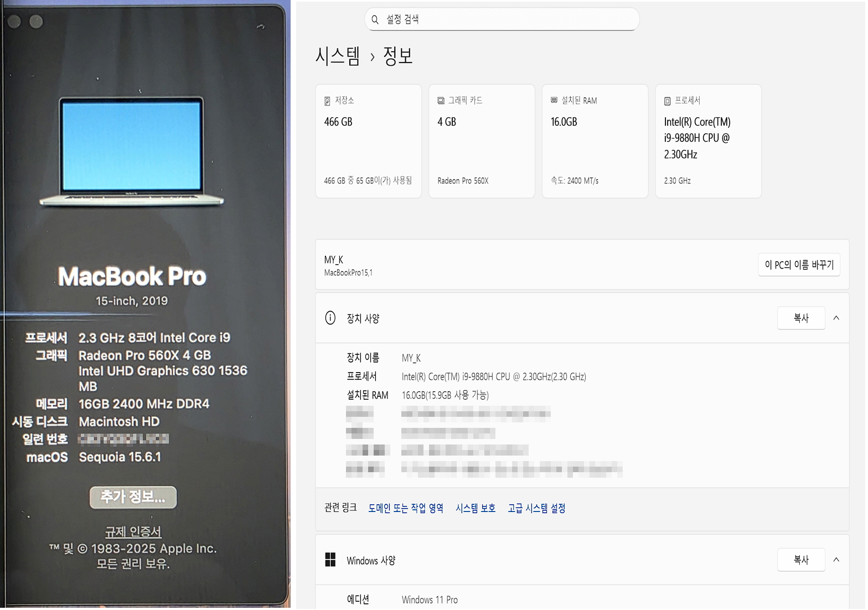Click the 추가 정보... button in the Mac window
The image size is (868, 610).
point(133,497)
